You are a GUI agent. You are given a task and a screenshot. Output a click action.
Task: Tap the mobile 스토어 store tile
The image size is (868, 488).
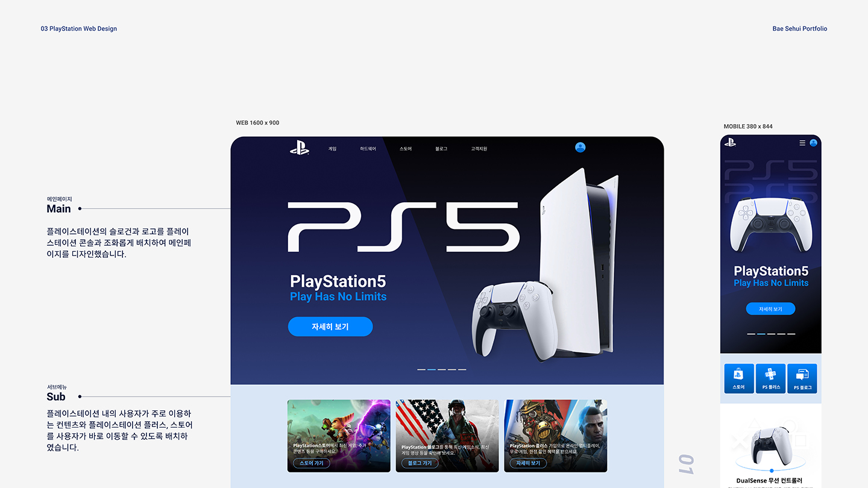739,378
